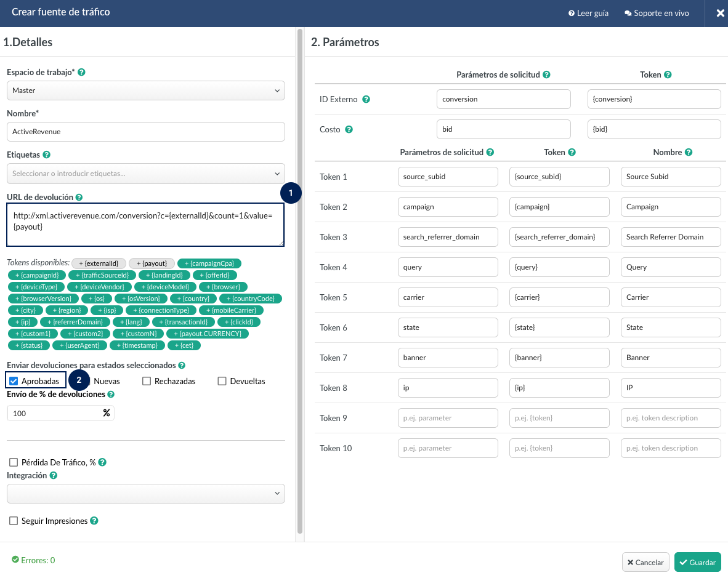Screen dimensions: 728x578
Task: Insert the {campaignCpa} token
Action: pos(209,263)
